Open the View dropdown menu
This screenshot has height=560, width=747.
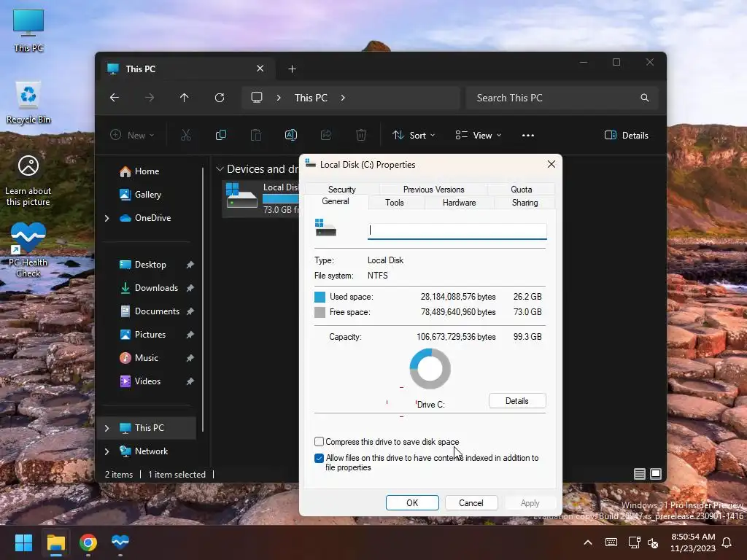point(478,135)
